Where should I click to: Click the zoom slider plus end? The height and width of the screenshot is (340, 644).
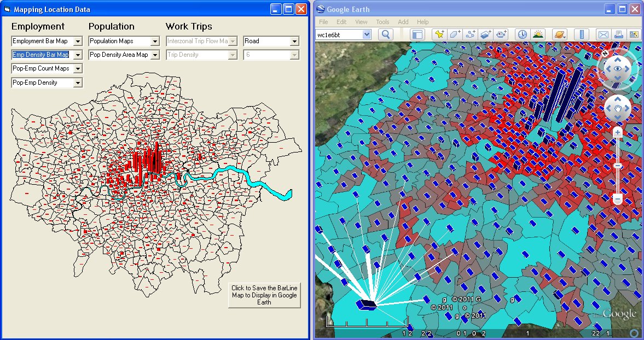coord(617,133)
